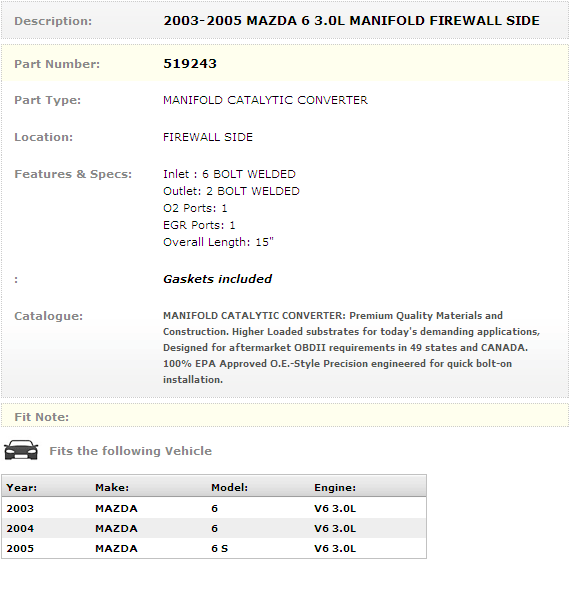Click the Gaskets included note
The width and height of the screenshot is (570, 614).
tap(217, 279)
